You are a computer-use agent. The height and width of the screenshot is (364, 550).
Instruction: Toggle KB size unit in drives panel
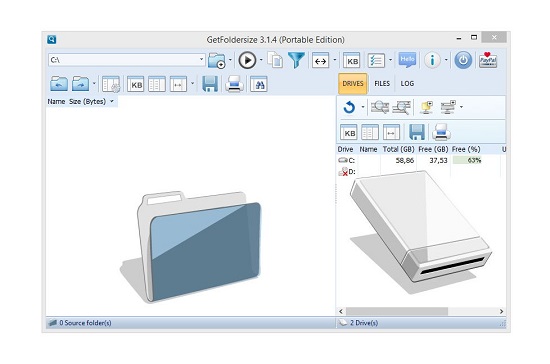pos(349,133)
